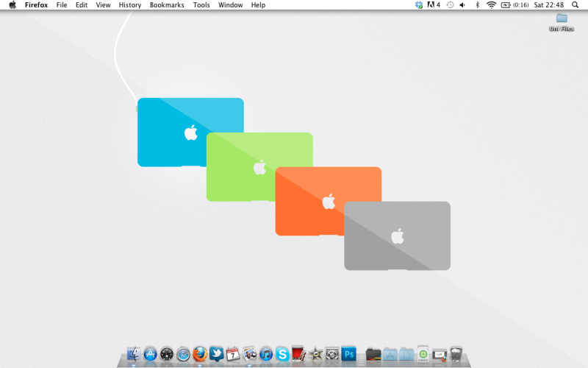Launch Safari from the dock
588x368 pixels.
(183, 354)
